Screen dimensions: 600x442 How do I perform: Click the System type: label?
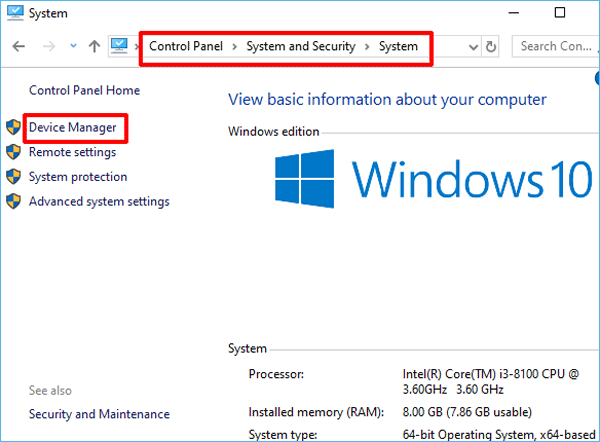283,435
